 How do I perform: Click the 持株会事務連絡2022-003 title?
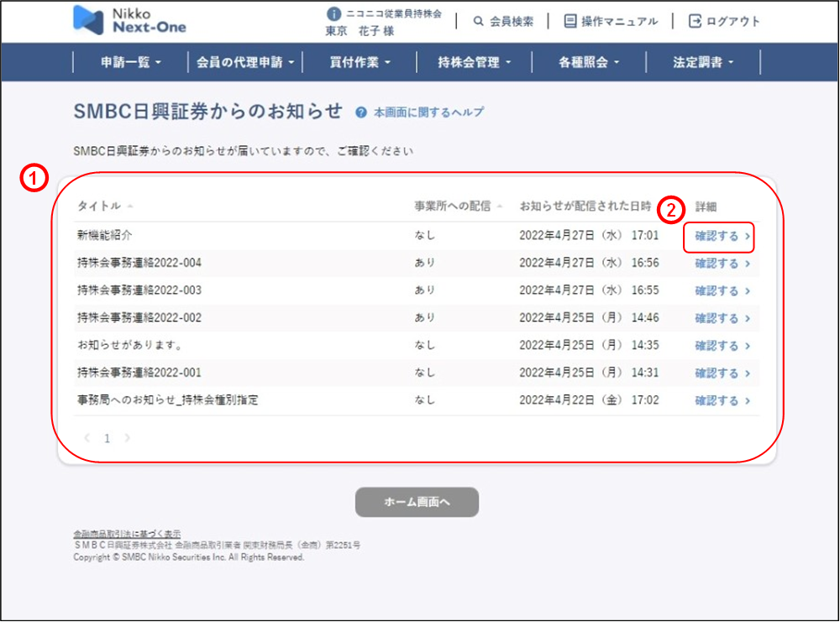(139, 290)
